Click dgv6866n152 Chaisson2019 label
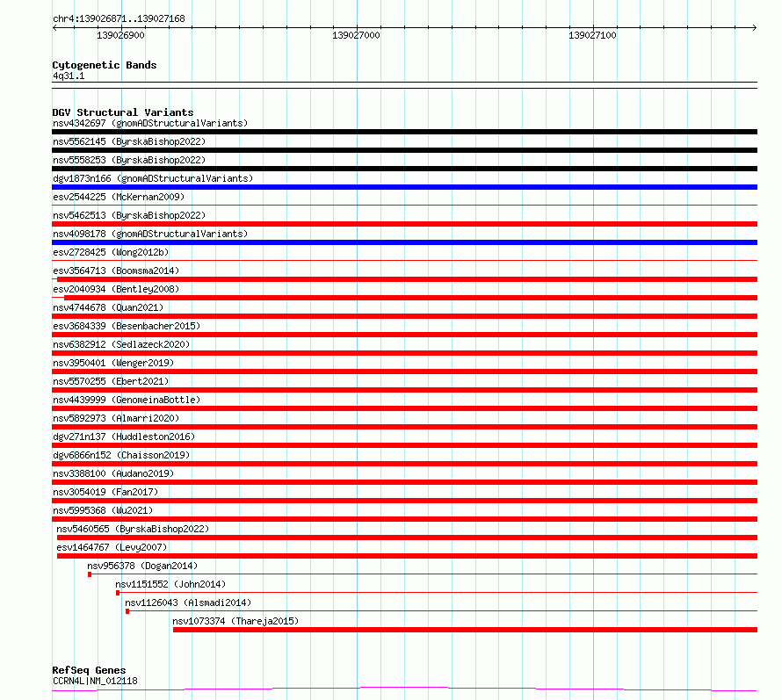 (x=121, y=455)
